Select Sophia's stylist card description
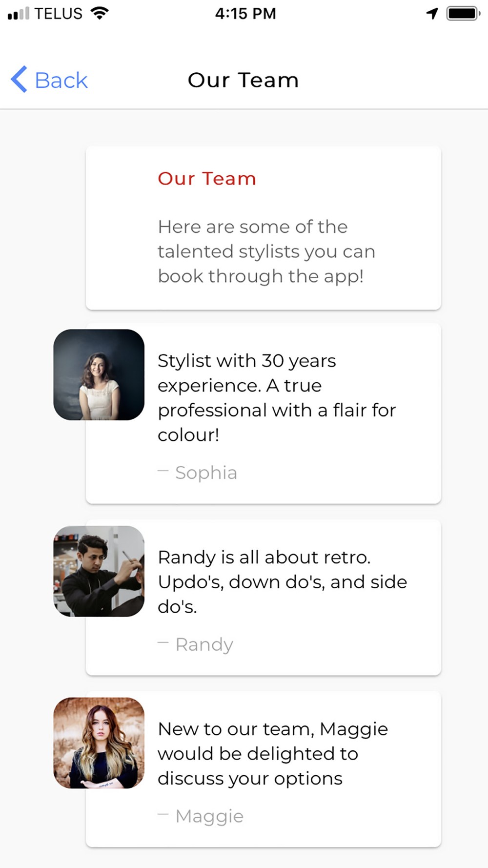This screenshot has height=868, width=488. (x=277, y=397)
